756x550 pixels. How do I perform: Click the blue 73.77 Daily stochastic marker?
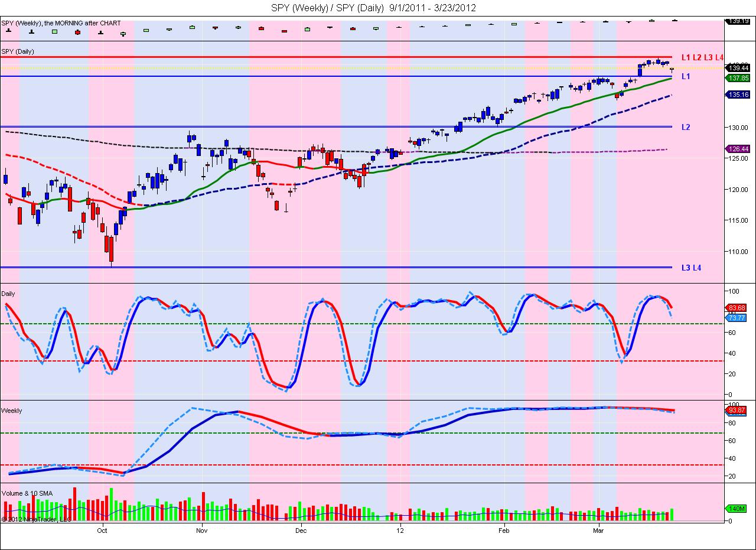pyautogui.click(x=737, y=318)
